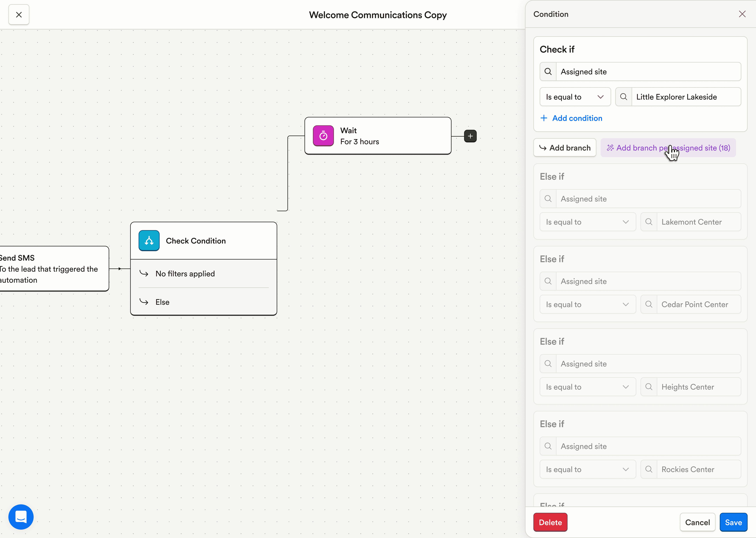The image size is (756, 538).
Task: Click the search icon beside Little Explorer Lakeside
Action: (x=624, y=97)
